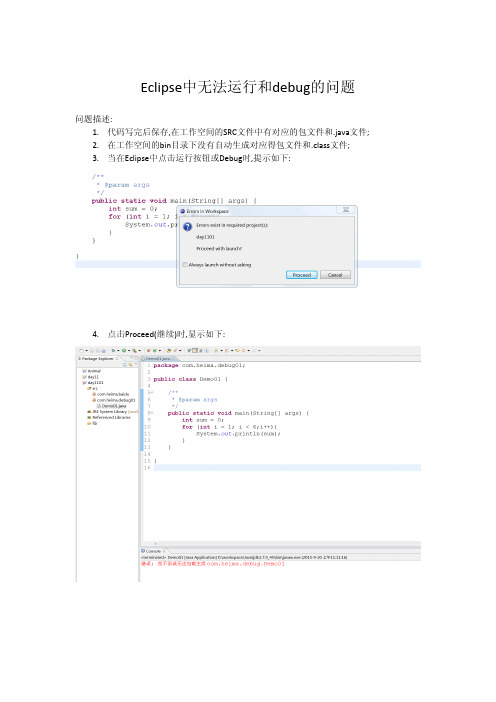Click the Print toolbar icon
This screenshot has height=702, width=496.
(x=104, y=351)
